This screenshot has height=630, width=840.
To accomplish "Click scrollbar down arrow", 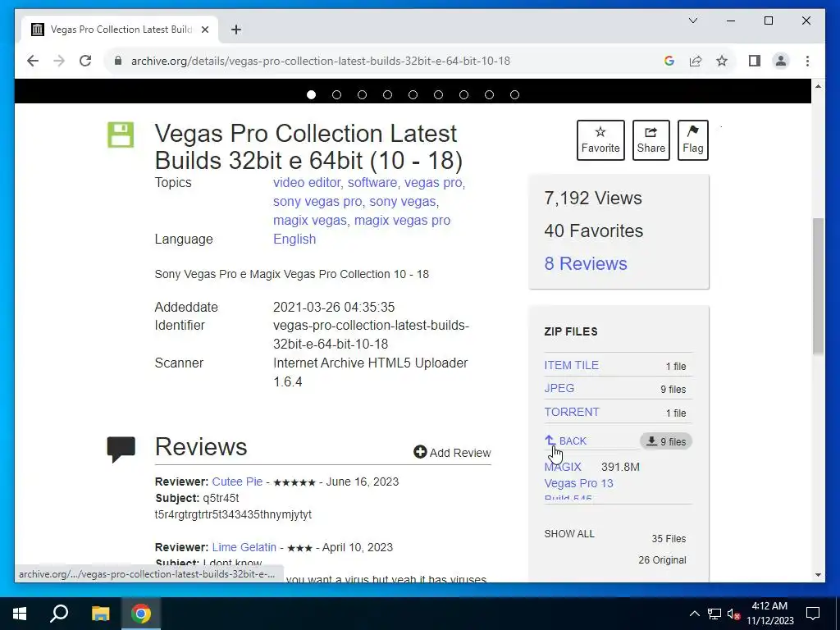I will [818, 575].
